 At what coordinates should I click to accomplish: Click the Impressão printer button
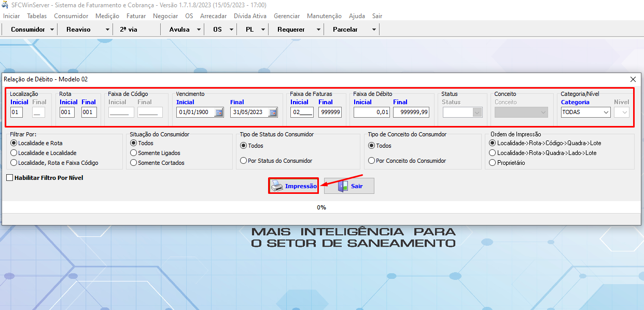pos(293,186)
